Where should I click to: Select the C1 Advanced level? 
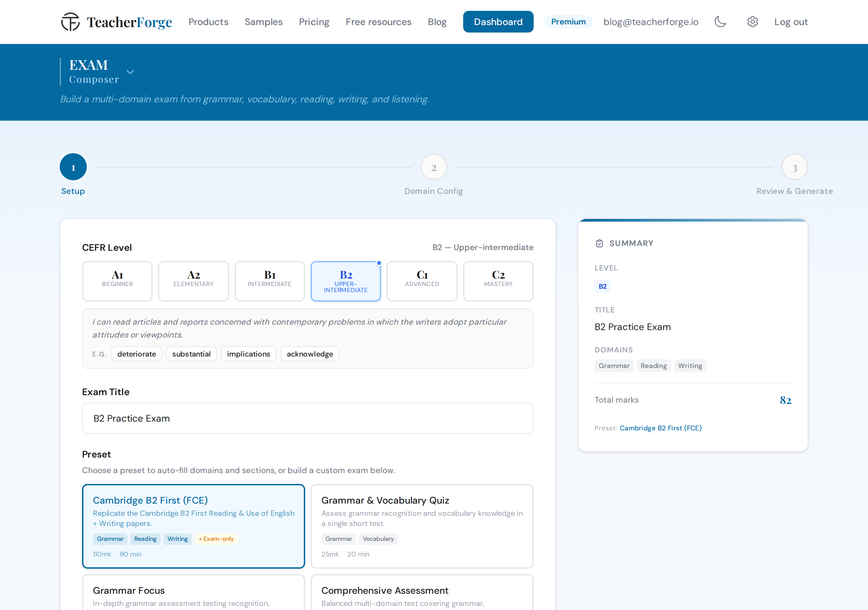point(422,281)
